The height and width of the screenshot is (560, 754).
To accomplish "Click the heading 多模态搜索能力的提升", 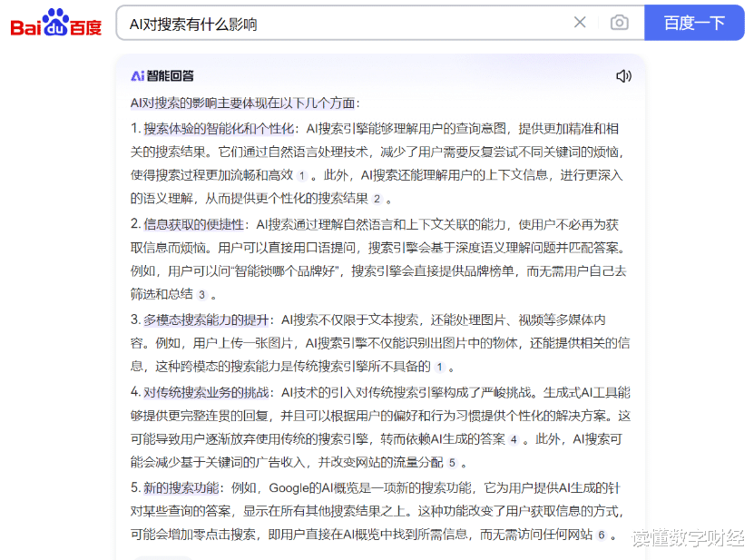I will (206, 319).
